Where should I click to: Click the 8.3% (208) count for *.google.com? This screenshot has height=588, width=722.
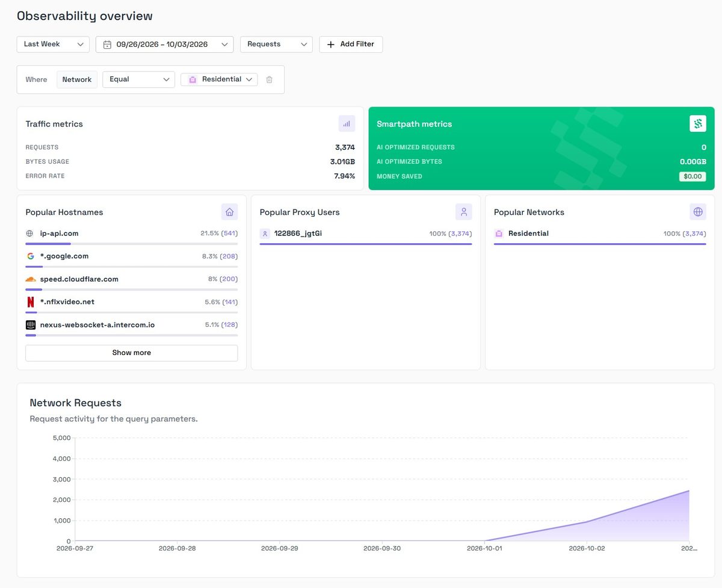(x=220, y=256)
